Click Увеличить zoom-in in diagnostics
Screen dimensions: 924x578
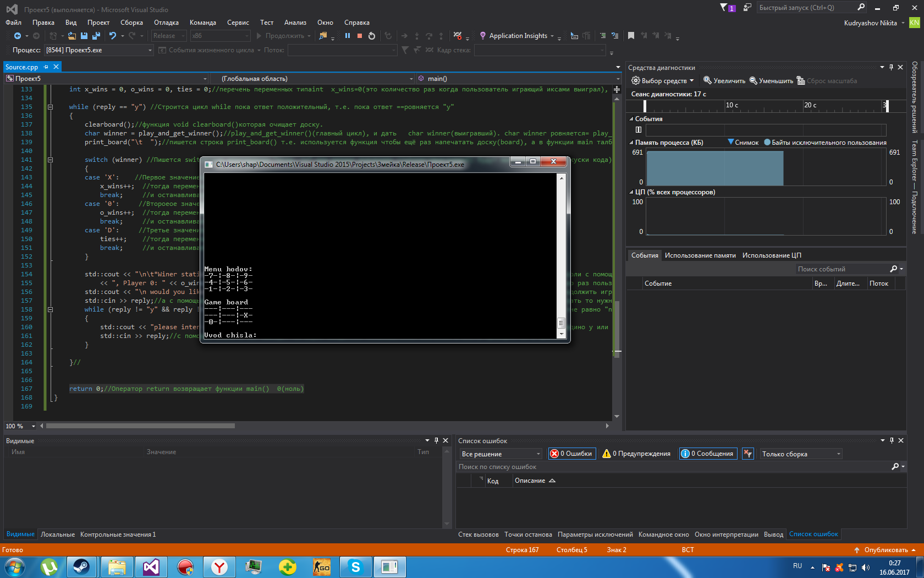[724, 81]
